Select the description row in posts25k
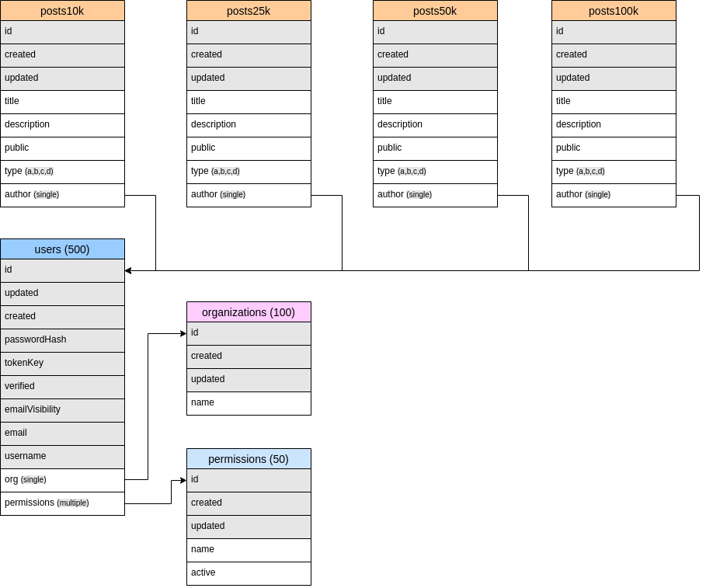This screenshot has width=706, height=588. [249, 125]
